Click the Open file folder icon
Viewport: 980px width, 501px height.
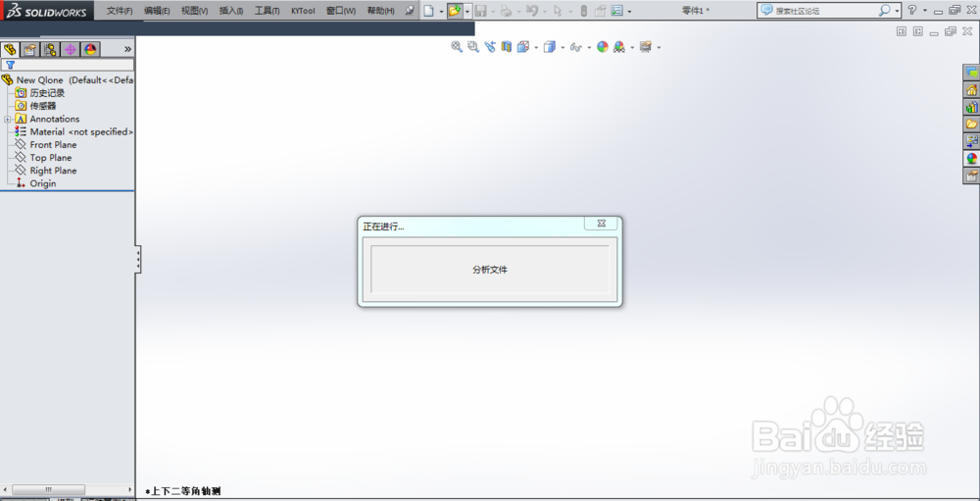click(x=455, y=11)
